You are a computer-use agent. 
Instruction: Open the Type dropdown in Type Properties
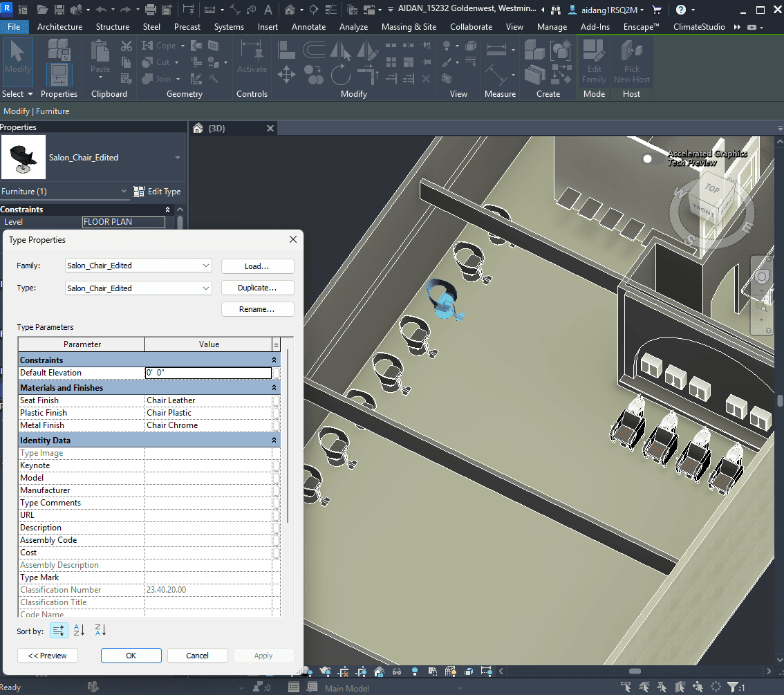point(207,288)
